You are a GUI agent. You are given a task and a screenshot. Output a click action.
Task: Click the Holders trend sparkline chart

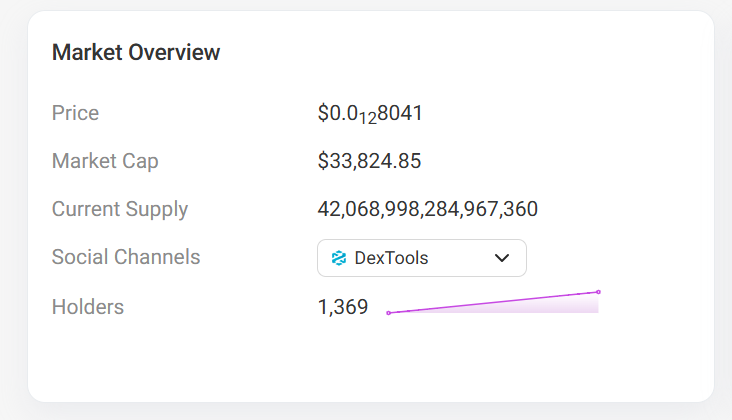493,302
